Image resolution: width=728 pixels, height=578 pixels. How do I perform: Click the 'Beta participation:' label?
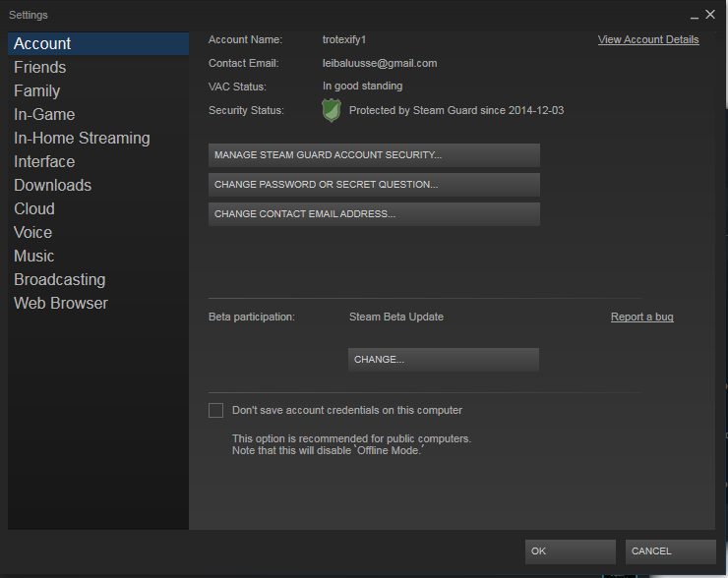point(252,317)
